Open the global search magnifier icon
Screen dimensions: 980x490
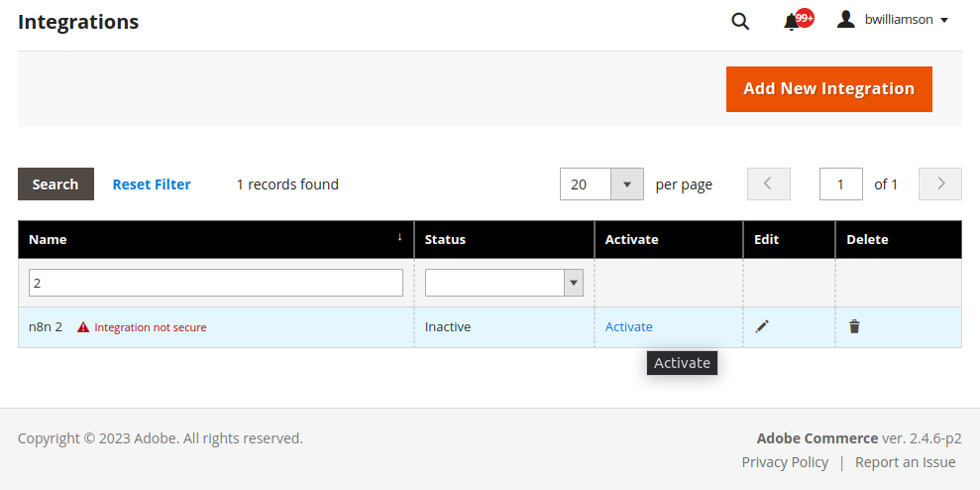tap(740, 21)
